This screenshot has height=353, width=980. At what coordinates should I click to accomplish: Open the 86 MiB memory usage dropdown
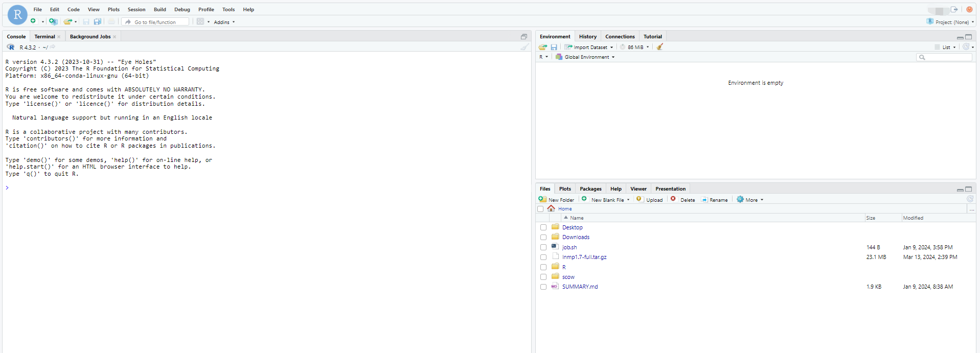pyautogui.click(x=634, y=47)
